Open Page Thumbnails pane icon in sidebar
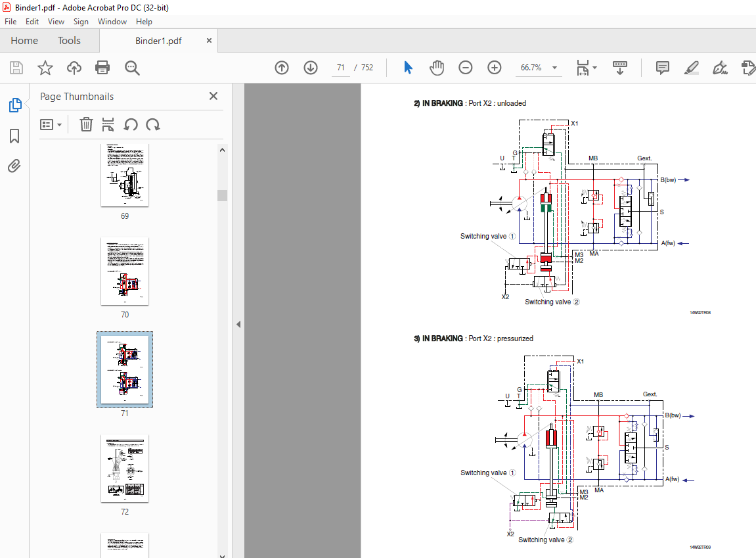 click(x=15, y=105)
